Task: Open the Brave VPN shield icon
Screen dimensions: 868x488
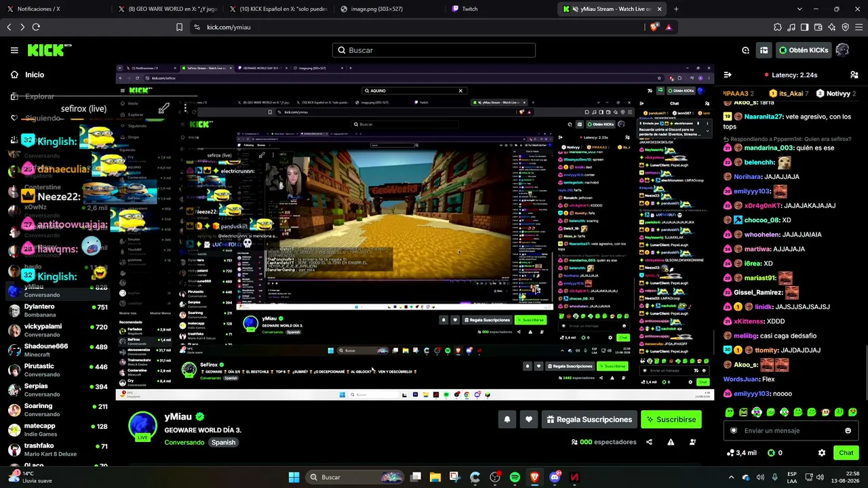Action: pyautogui.click(x=845, y=27)
